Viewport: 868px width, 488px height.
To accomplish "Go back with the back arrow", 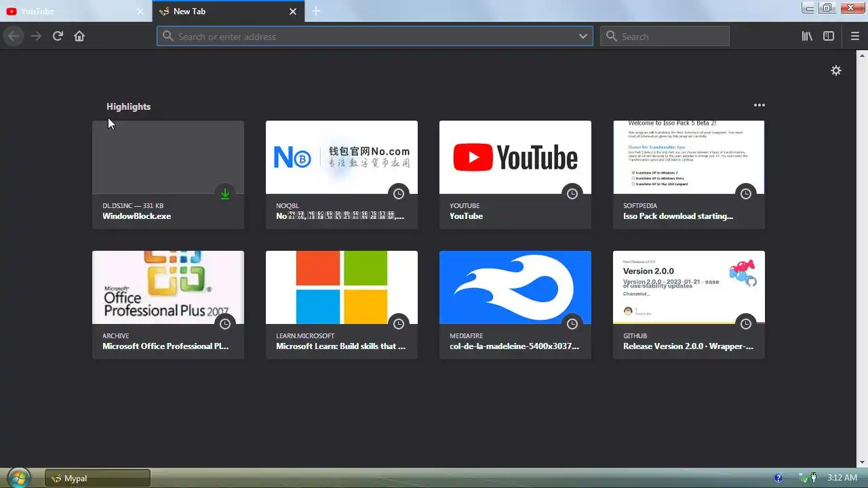I will pos(14,36).
